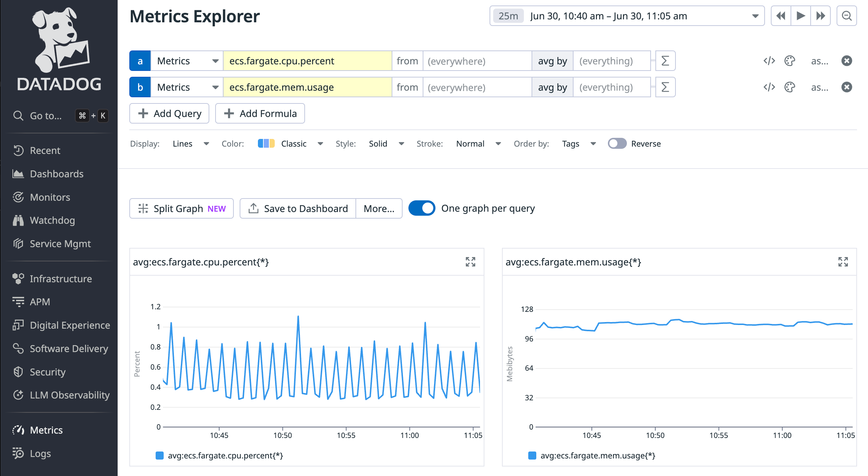
Task: Open Dashboards in the sidebar
Action: coord(57,174)
